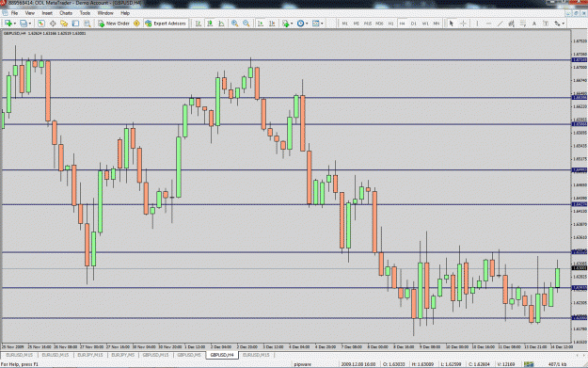This screenshot has width=588, height=368.
Task: Select the text label tool
Action: (546, 24)
